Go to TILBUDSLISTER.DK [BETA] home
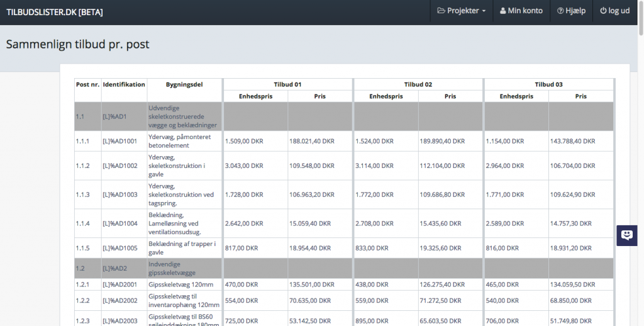Viewport: 644px width, 326px height. (x=55, y=12)
